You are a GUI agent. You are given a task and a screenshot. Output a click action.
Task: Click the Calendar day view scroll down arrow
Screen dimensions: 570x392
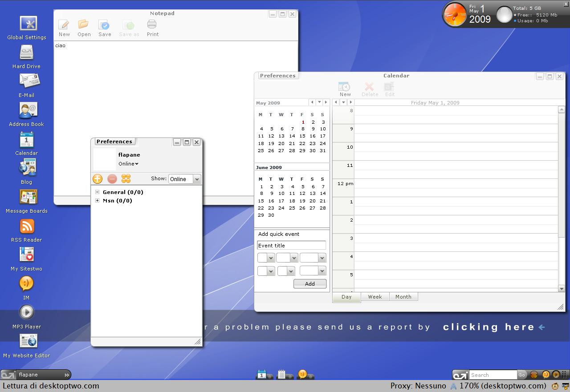coord(561,289)
